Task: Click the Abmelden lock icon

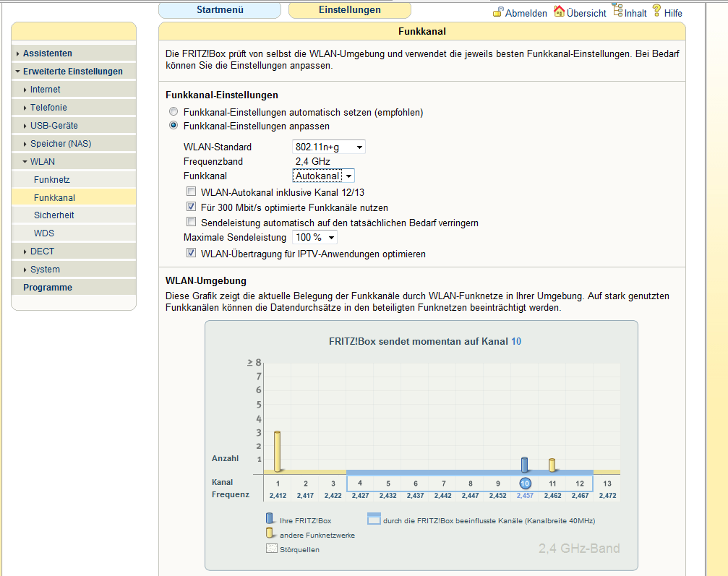Action: [x=497, y=12]
